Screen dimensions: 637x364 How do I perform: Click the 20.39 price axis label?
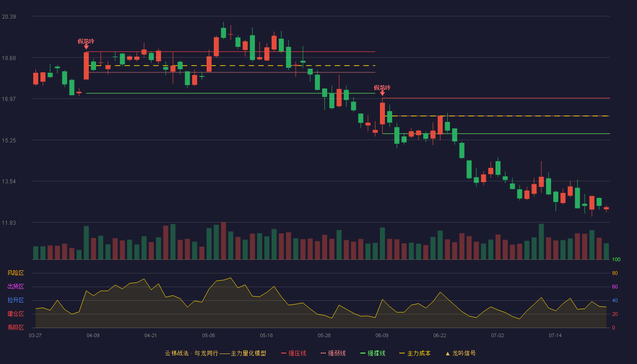9,17
